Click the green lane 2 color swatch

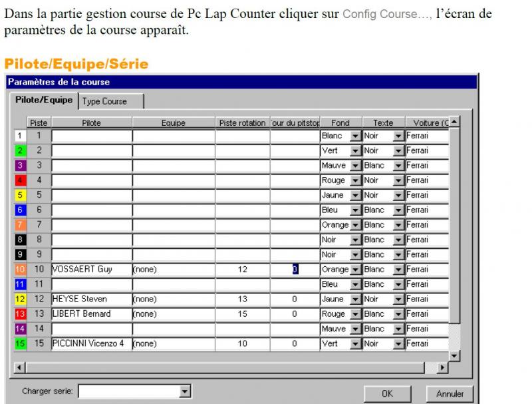[19, 151]
